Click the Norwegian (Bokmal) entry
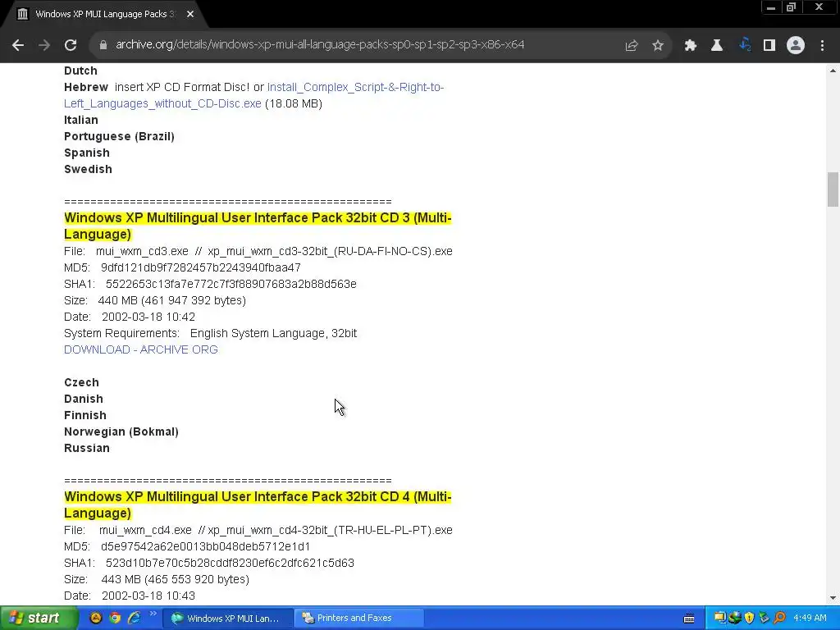 tap(121, 431)
